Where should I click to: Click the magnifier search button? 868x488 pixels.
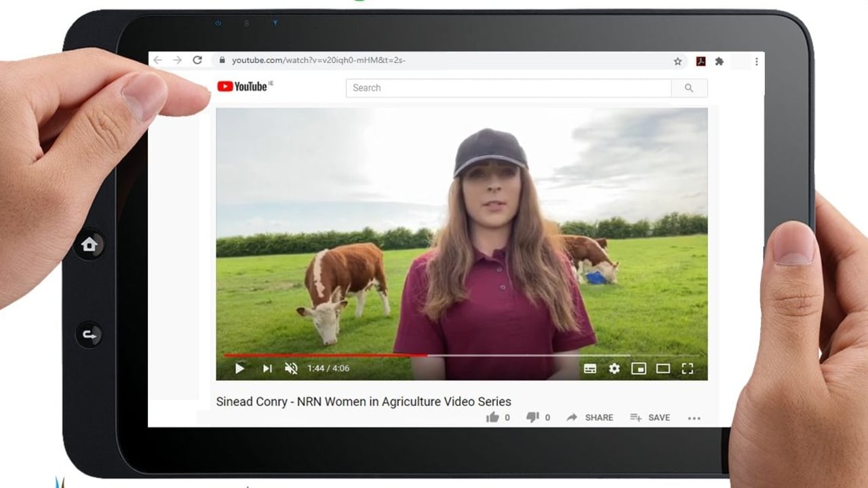689,88
